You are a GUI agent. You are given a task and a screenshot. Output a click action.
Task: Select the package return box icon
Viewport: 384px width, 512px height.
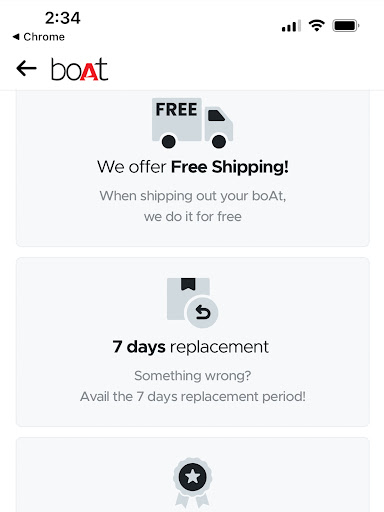point(192,303)
